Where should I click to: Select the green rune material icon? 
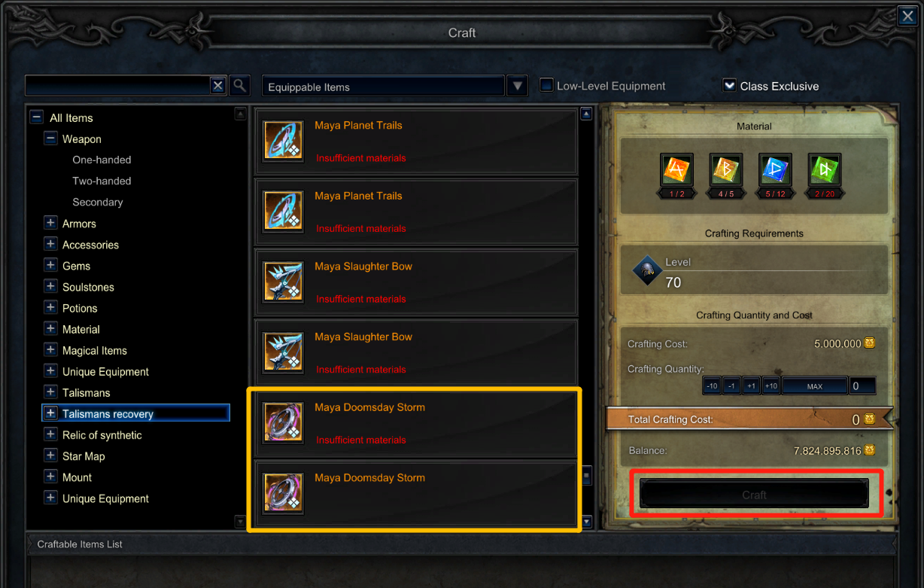click(x=824, y=169)
